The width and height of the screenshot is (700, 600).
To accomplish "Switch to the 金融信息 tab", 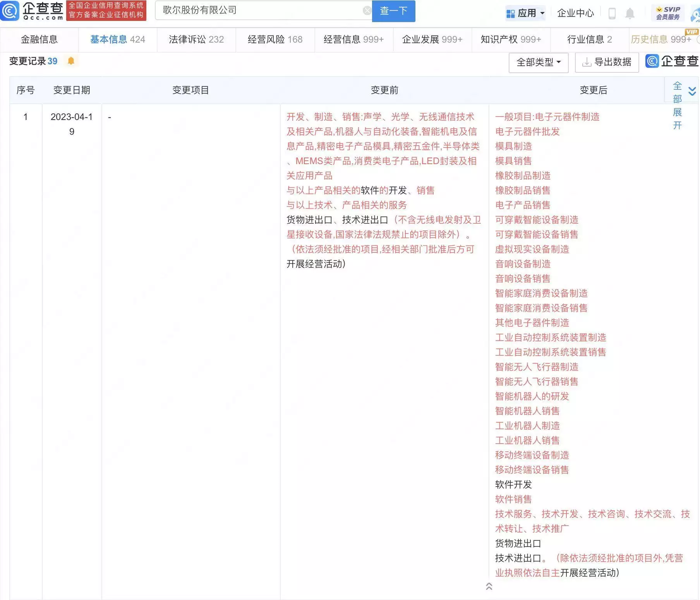I will pos(39,39).
